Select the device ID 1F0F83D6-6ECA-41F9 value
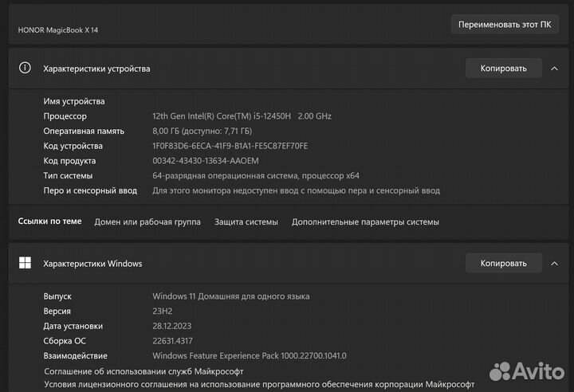Viewport: 574px width, 392px height. pos(230,146)
